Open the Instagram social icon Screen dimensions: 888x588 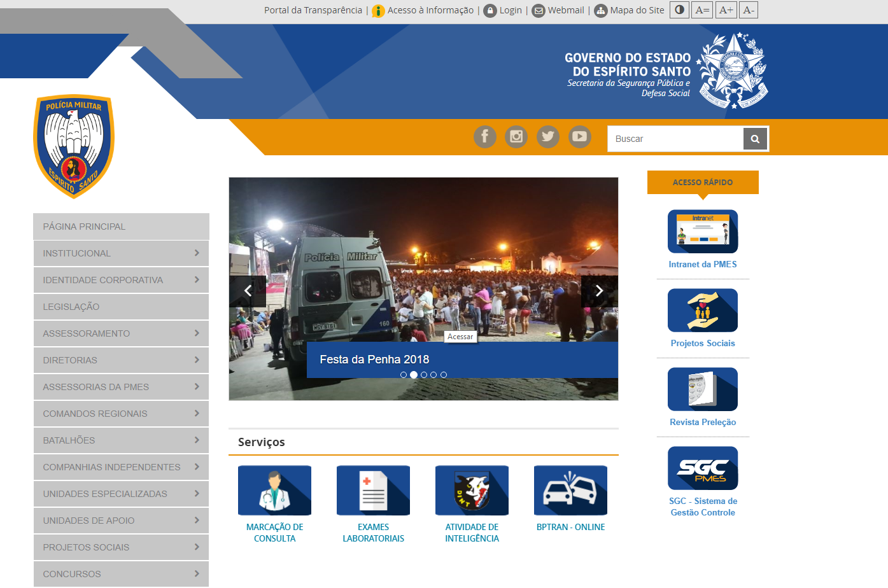[x=516, y=137]
